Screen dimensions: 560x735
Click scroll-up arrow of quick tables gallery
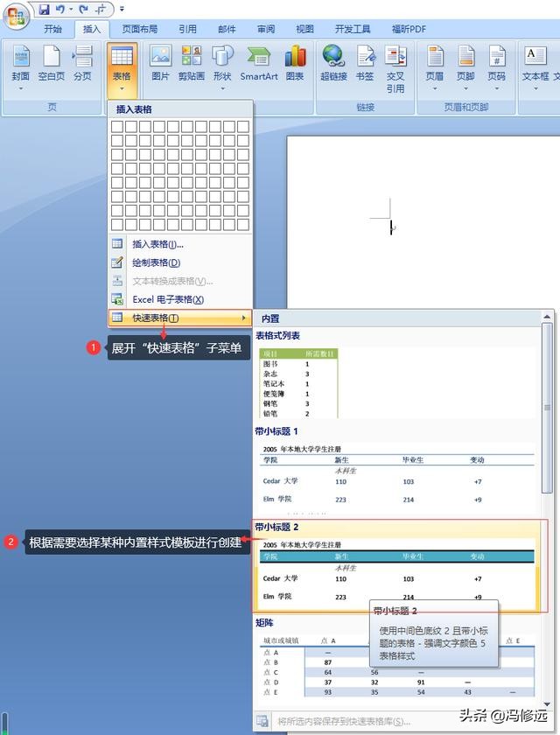pos(547,317)
